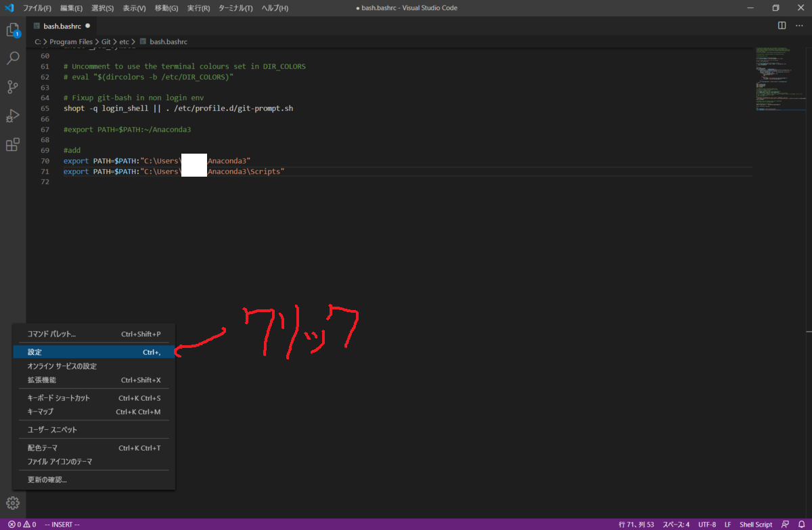Open the 編集(E) menu
Viewport: 812px width, 530px height.
click(x=71, y=8)
